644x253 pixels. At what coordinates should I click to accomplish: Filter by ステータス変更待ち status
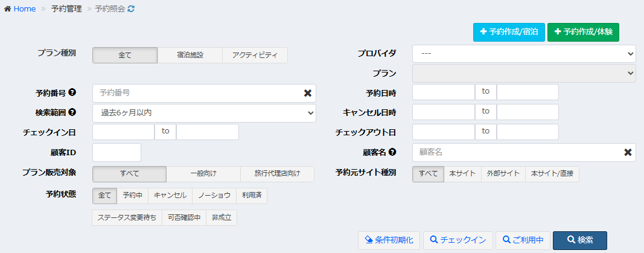tap(127, 218)
